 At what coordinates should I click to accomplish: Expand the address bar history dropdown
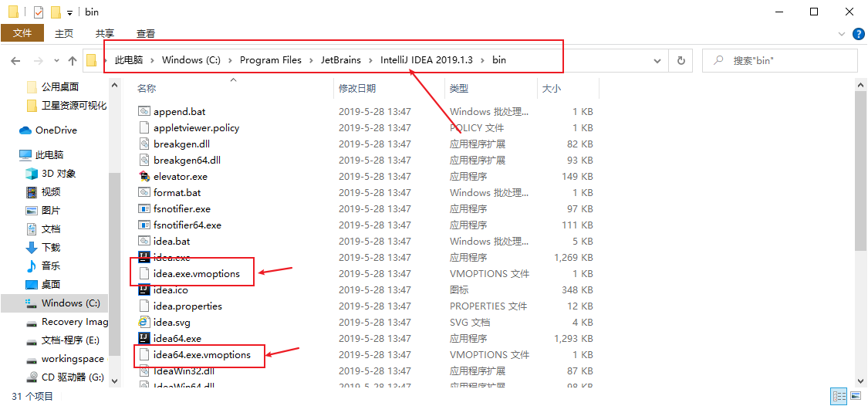(x=657, y=60)
